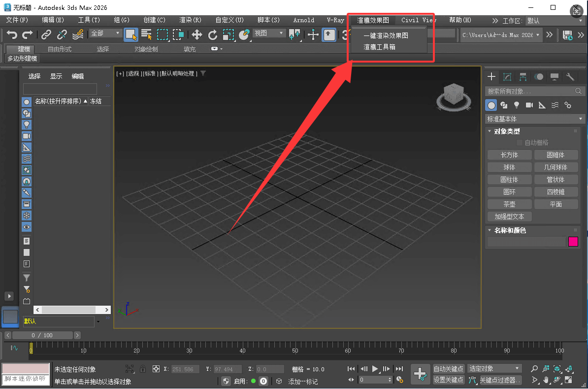Click the ViewCube in the viewport
Screen dimensions: 588x389
pos(453,95)
